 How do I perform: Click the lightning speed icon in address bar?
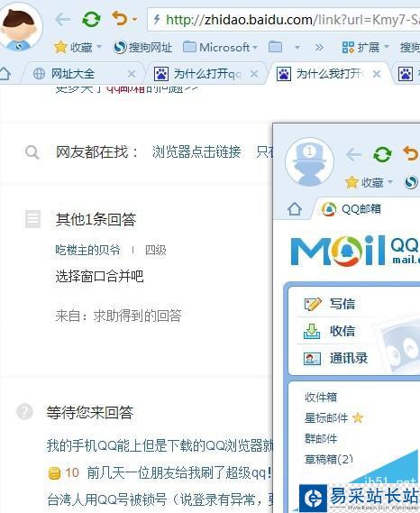point(157,19)
